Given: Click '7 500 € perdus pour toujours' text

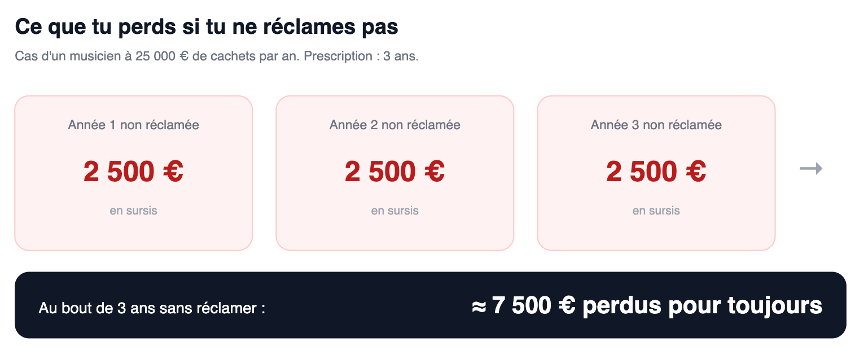Looking at the screenshot, I should pyautogui.click(x=657, y=305).
